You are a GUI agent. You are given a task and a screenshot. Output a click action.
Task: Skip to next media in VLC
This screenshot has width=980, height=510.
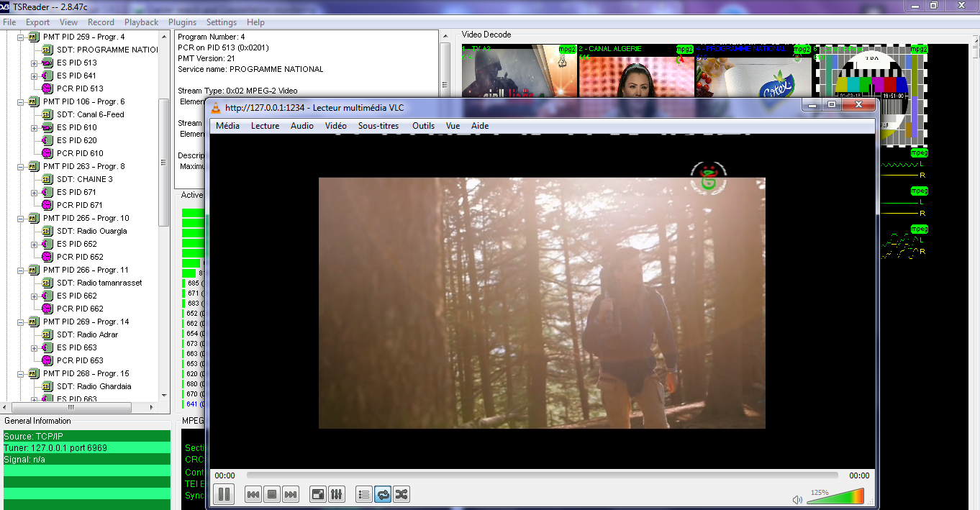point(290,494)
